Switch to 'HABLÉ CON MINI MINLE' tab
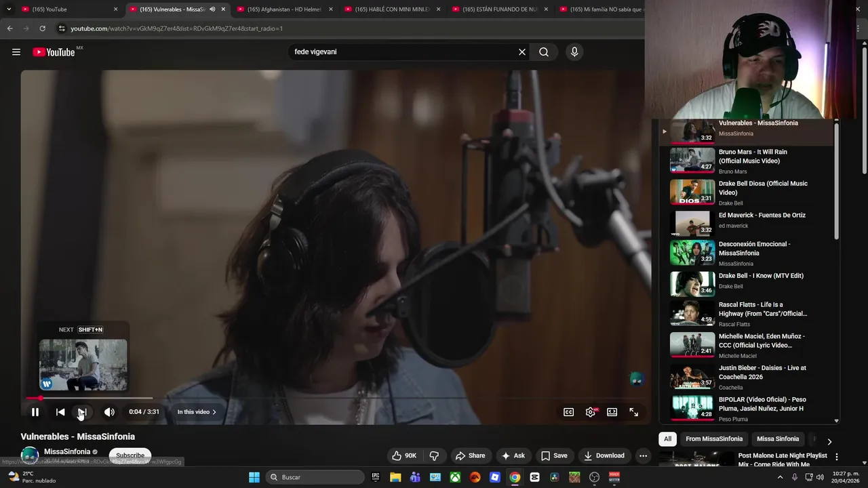 (393, 9)
